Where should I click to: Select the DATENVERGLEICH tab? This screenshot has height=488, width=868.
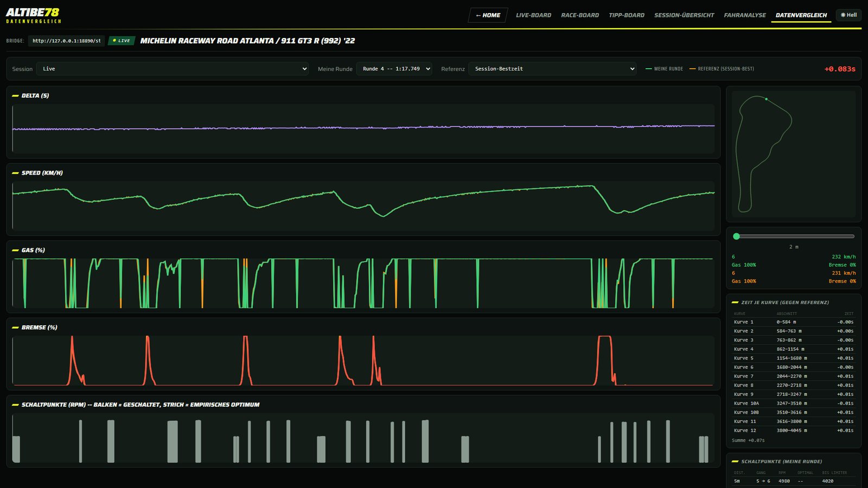[x=801, y=15]
